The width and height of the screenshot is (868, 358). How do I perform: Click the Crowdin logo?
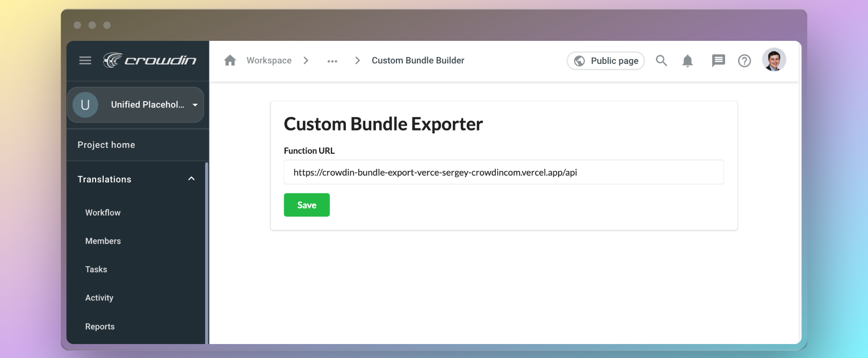click(150, 60)
